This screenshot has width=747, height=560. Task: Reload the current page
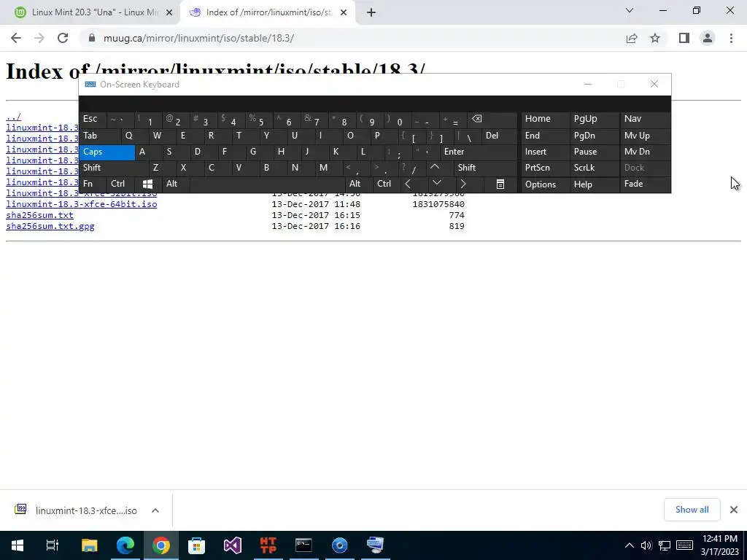click(63, 38)
